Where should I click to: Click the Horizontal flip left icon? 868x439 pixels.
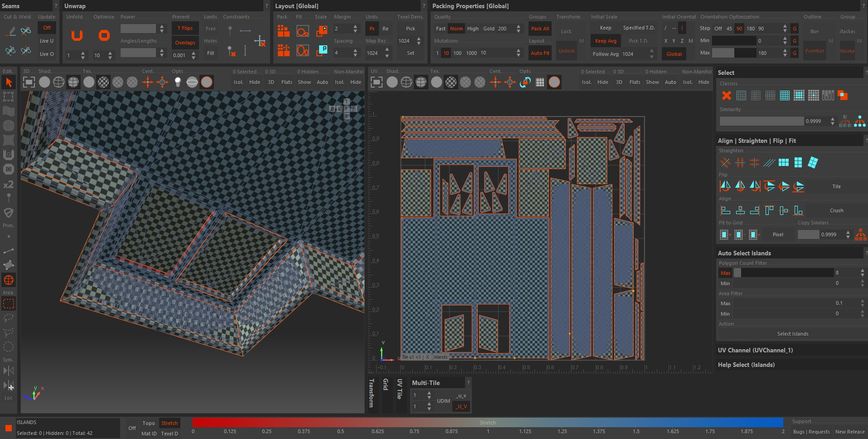coord(725,186)
